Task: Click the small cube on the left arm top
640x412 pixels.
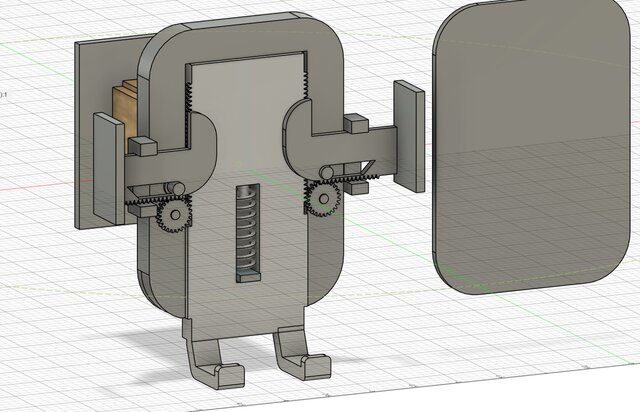Action: (x=142, y=147)
